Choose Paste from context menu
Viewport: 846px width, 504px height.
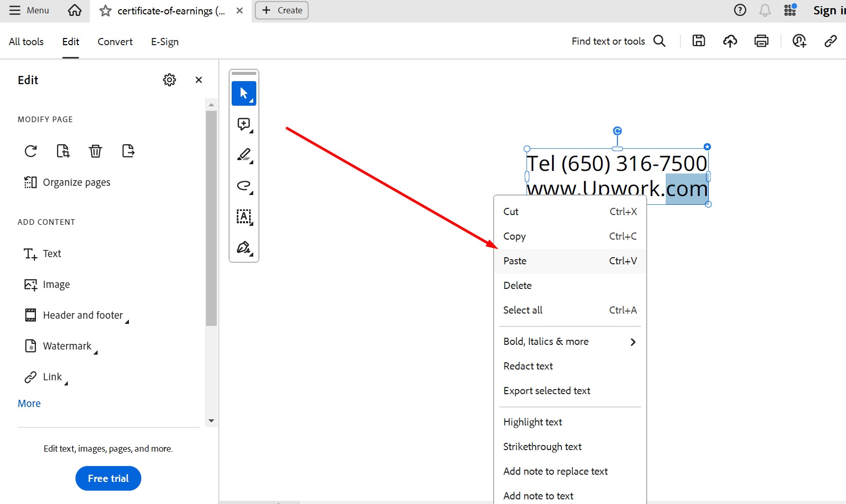click(570, 261)
